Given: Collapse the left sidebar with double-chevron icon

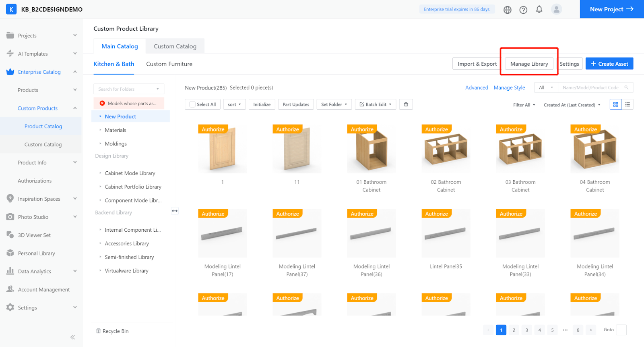Looking at the screenshot, I should 72,337.
